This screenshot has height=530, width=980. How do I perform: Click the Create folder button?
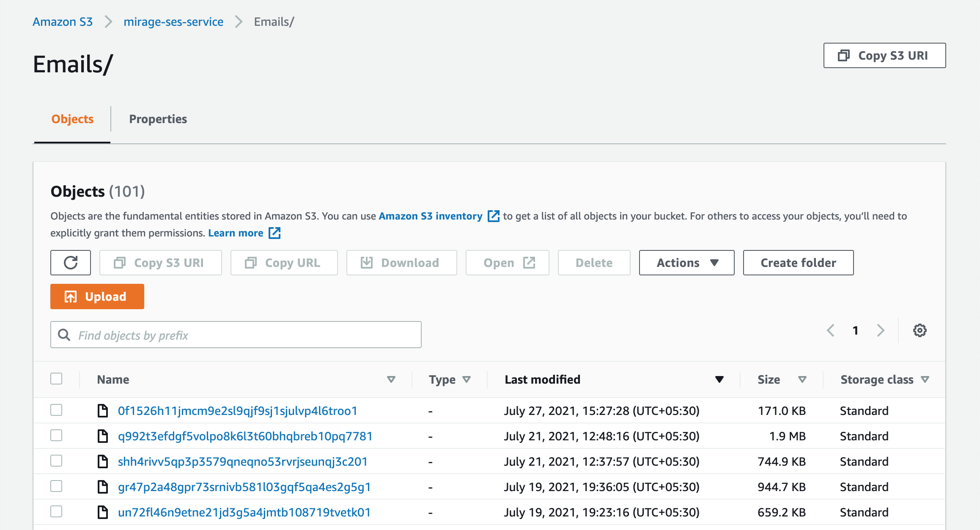coord(798,263)
